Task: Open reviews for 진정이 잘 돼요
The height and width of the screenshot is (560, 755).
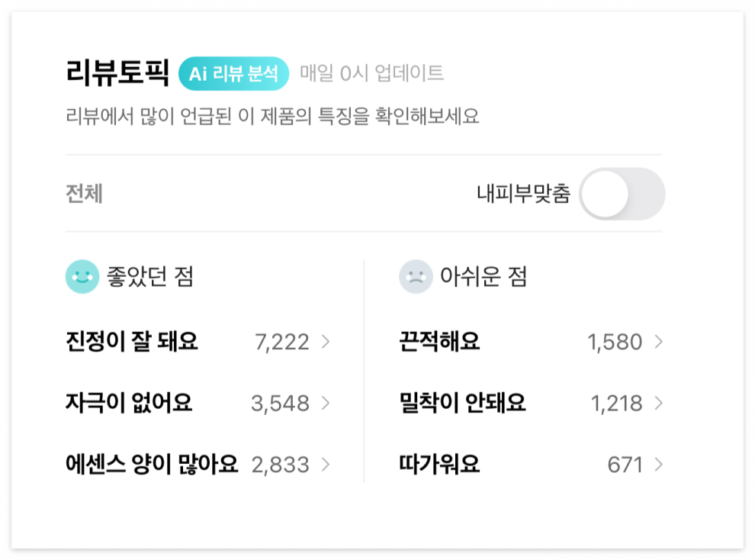Action: (131, 342)
